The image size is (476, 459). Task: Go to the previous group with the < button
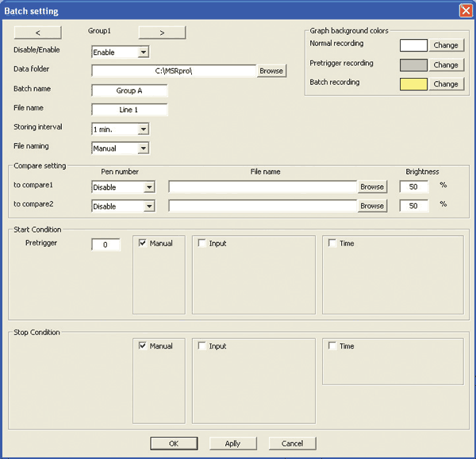click(38, 33)
